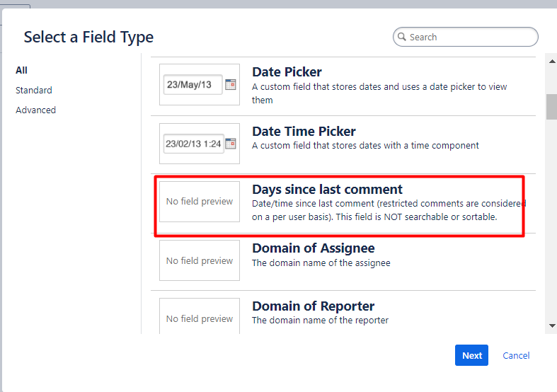Click the 23/May/13 date preview box

click(x=193, y=84)
